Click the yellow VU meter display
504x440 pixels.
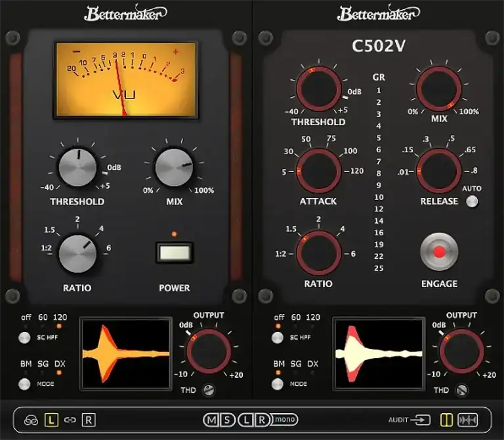pyautogui.click(x=126, y=79)
